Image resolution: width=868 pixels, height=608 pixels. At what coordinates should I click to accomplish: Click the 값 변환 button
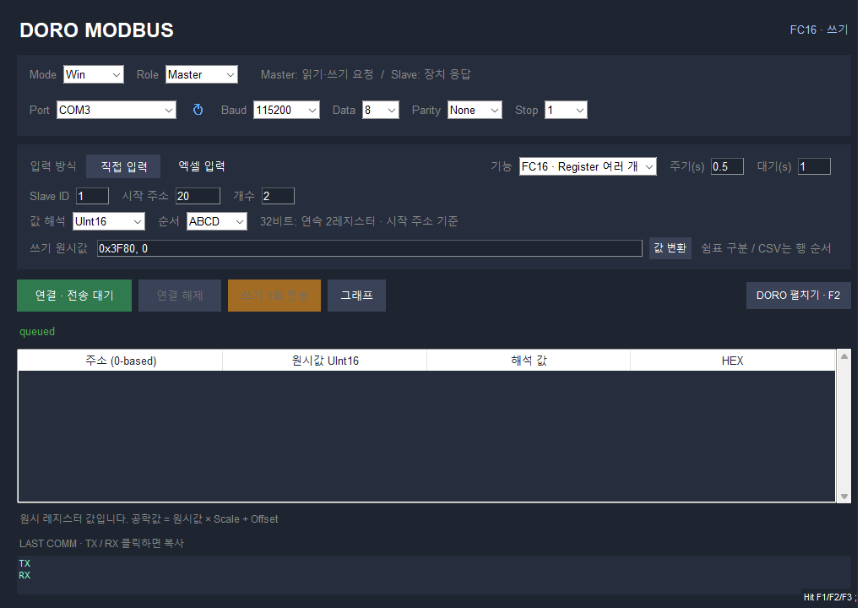[670, 248]
